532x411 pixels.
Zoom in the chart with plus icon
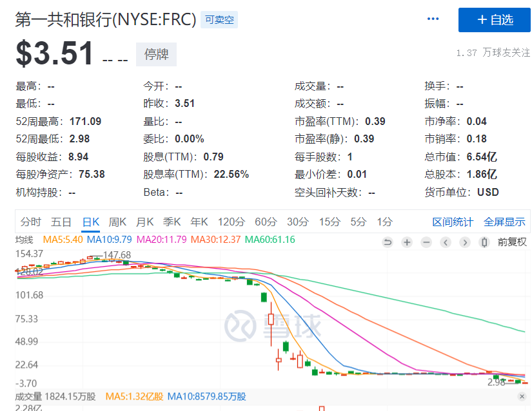(x=407, y=242)
